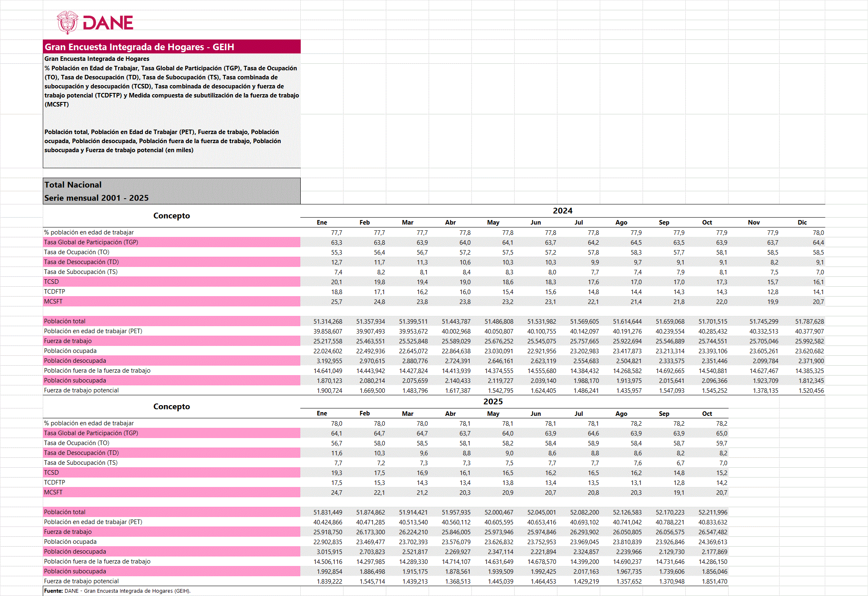Select the Fuente DANE footnote cell

point(117,591)
